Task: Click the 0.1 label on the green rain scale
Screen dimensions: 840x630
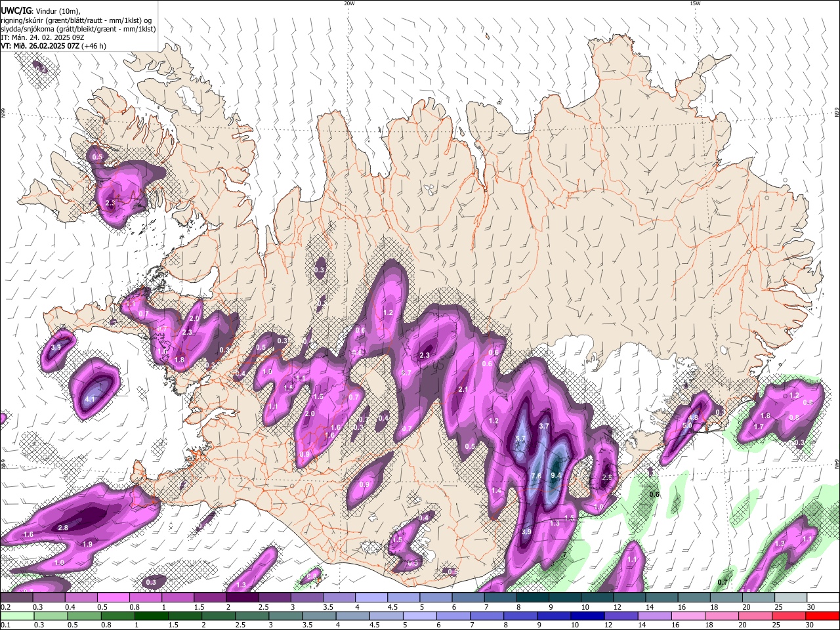Action: pyautogui.click(x=5, y=625)
